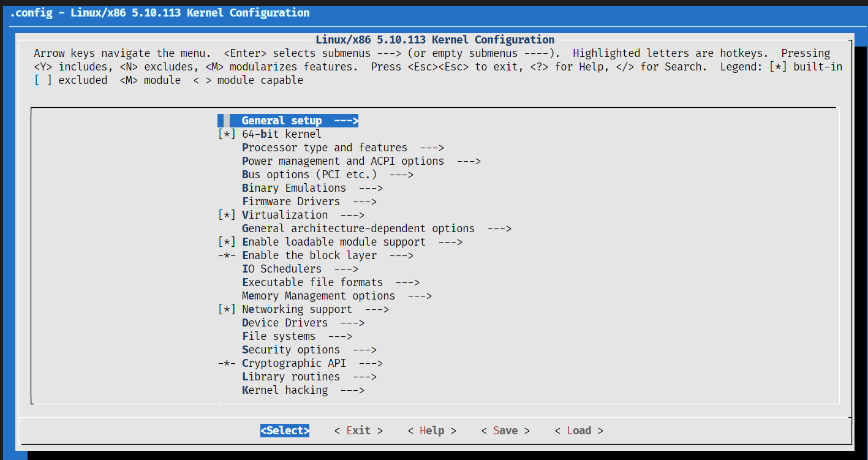Image resolution: width=868 pixels, height=460 pixels.
Task: Open the Firmware Drivers entry
Action: (x=290, y=202)
